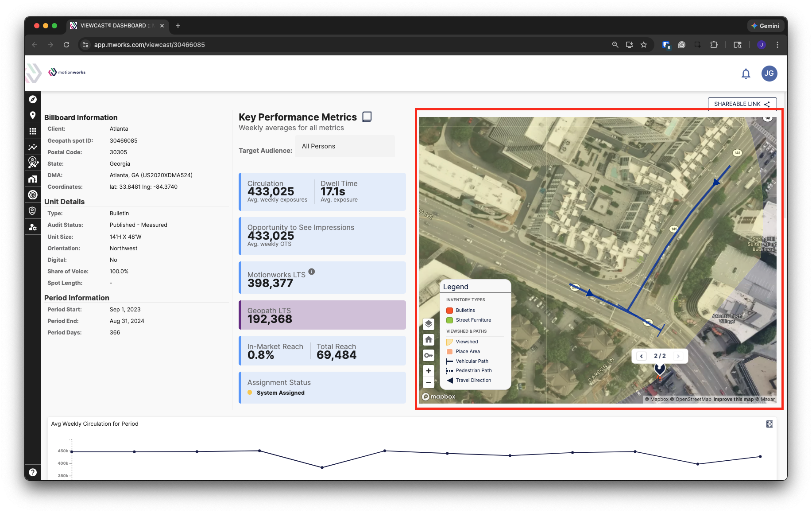Open the help question mark icon
Viewport: 812px width, 513px height.
[33, 472]
